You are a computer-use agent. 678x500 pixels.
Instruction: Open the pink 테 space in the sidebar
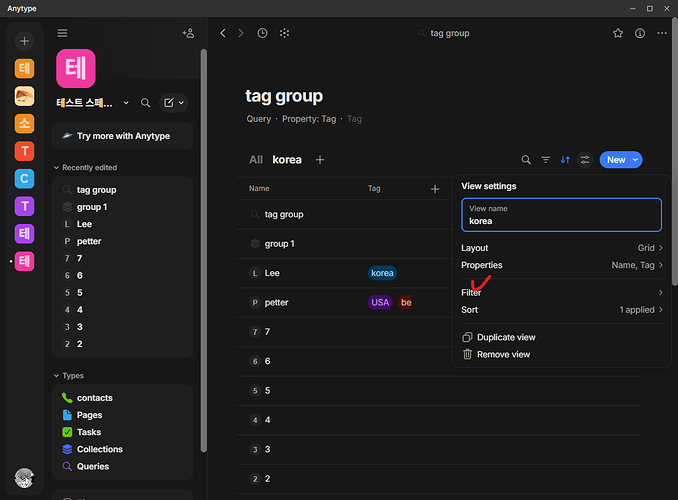(24, 261)
